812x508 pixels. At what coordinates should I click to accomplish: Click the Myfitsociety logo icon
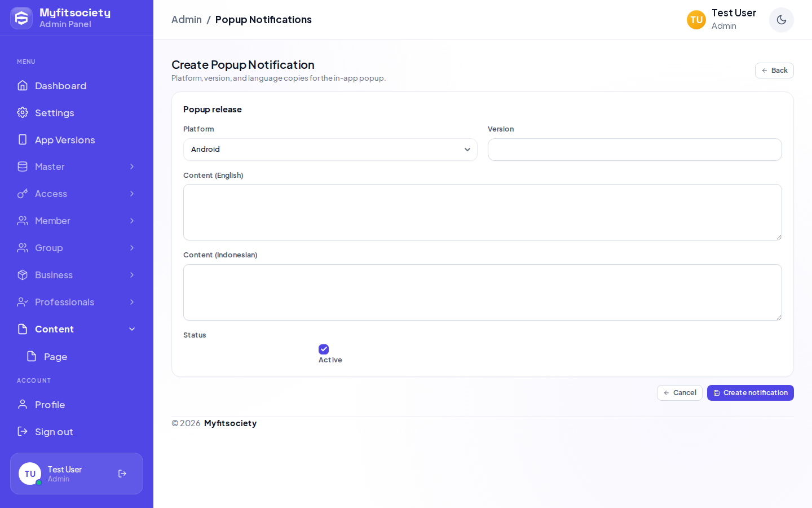pyautogui.click(x=21, y=18)
